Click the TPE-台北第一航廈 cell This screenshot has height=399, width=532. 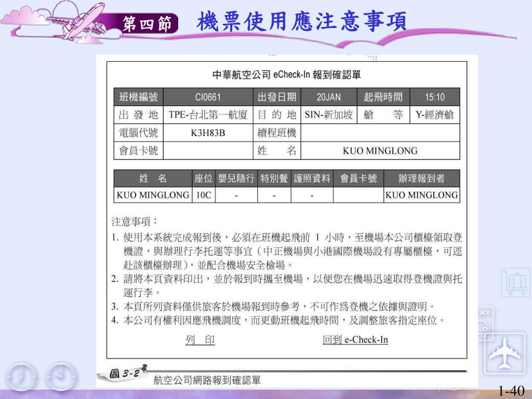point(208,115)
